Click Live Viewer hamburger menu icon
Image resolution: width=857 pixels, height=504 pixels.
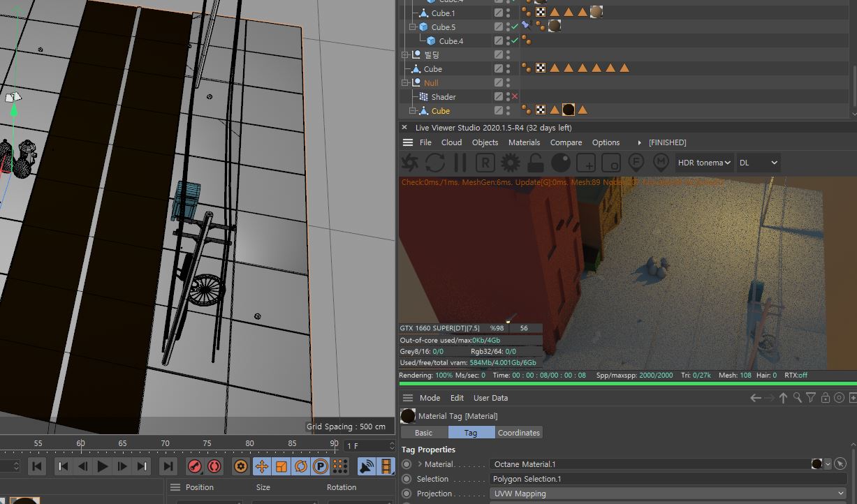point(408,142)
